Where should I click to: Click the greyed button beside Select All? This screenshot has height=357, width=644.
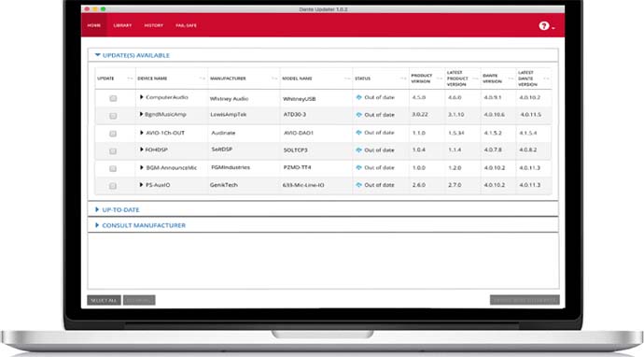139,300
